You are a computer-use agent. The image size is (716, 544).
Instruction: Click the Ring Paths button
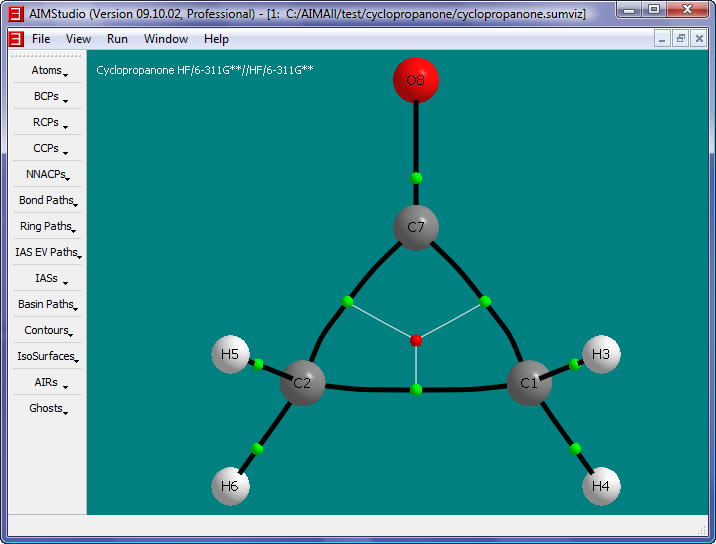click(x=47, y=227)
